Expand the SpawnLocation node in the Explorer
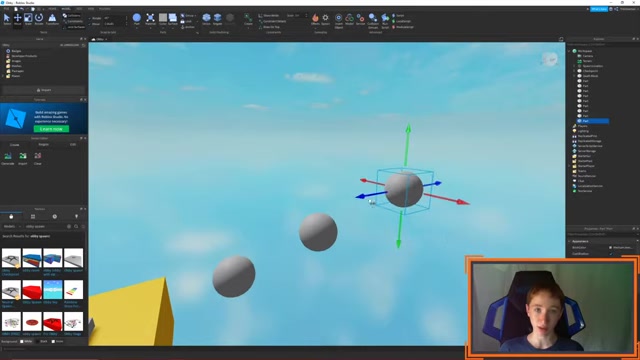 (x=574, y=66)
